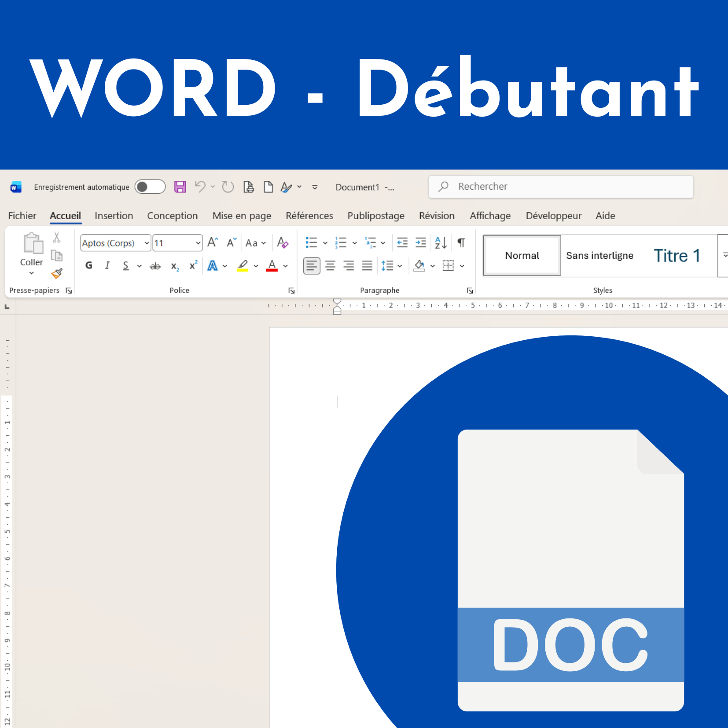
Task: Undo the last action
Action: (x=200, y=187)
